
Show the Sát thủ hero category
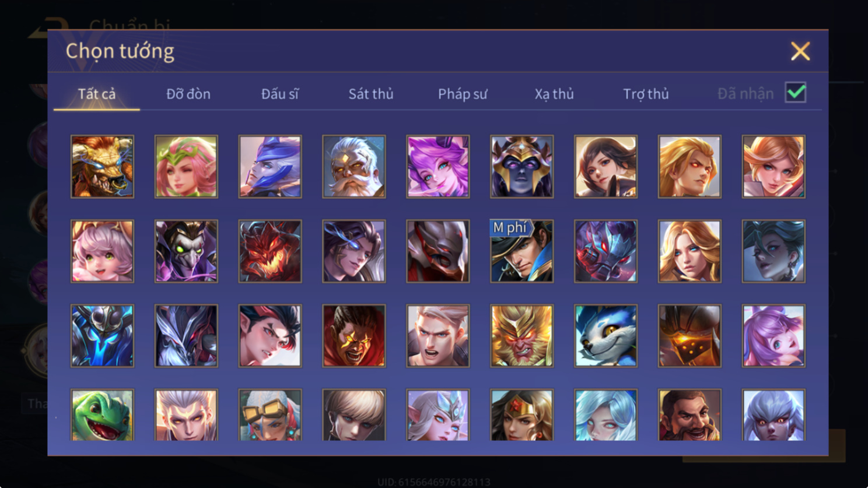tap(371, 94)
